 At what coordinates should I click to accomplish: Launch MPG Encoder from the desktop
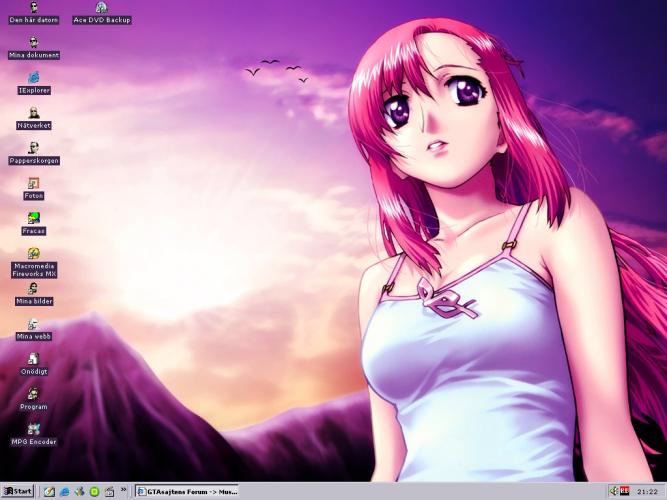33,430
